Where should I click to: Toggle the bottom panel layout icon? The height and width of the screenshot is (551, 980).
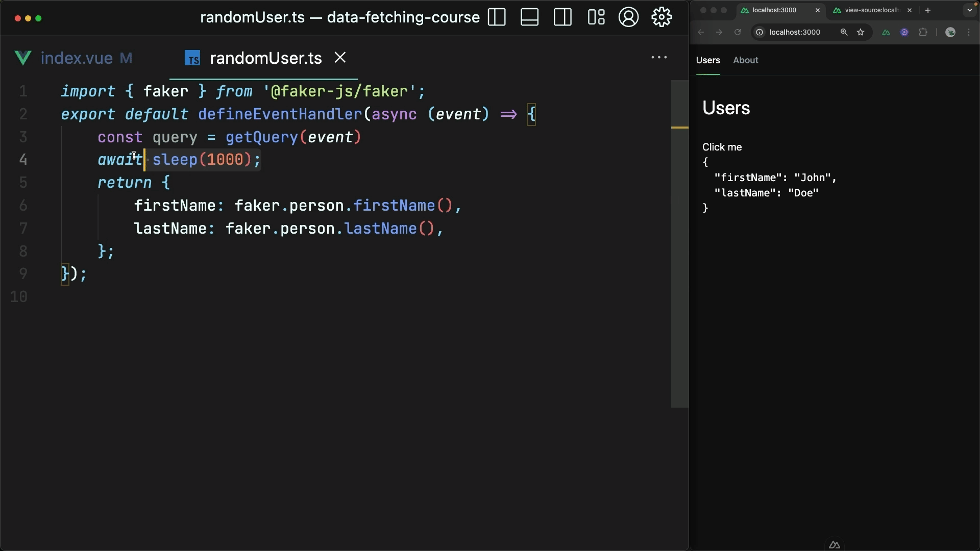pyautogui.click(x=529, y=17)
